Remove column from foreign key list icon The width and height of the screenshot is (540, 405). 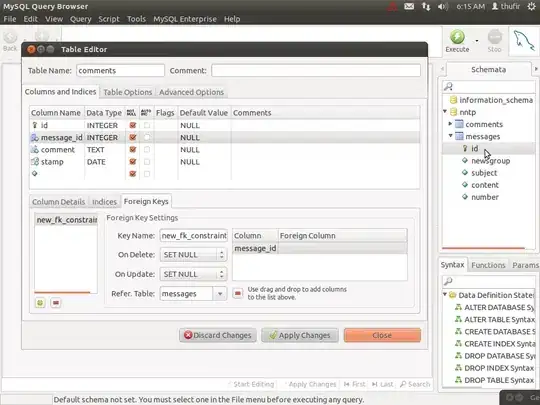pyautogui.click(x=238, y=293)
